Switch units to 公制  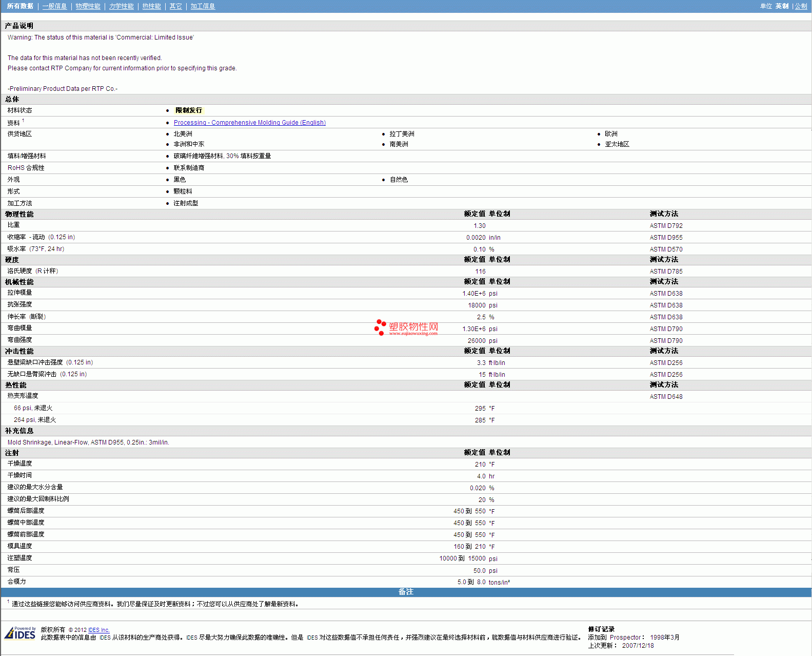pos(801,6)
